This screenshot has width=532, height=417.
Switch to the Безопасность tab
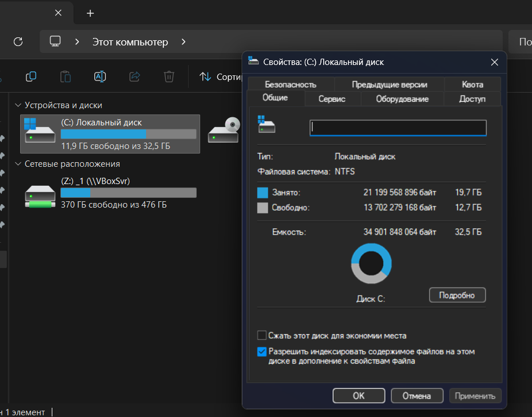pos(291,85)
